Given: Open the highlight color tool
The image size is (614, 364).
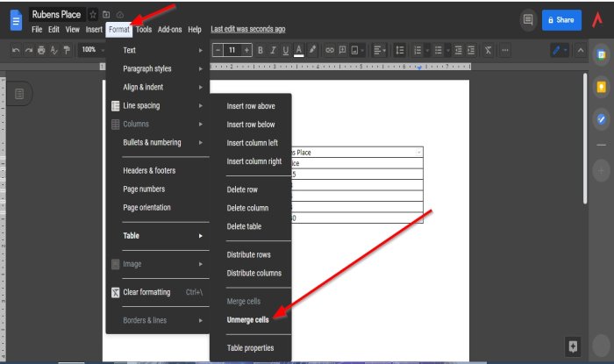Looking at the screenshot, I should 312,50.
